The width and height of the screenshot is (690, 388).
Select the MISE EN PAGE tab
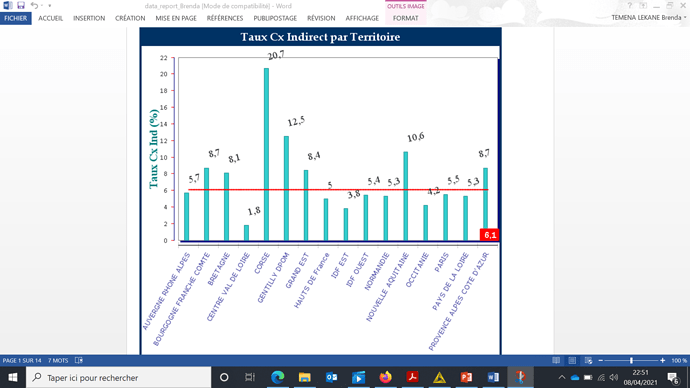coord(176,18)
